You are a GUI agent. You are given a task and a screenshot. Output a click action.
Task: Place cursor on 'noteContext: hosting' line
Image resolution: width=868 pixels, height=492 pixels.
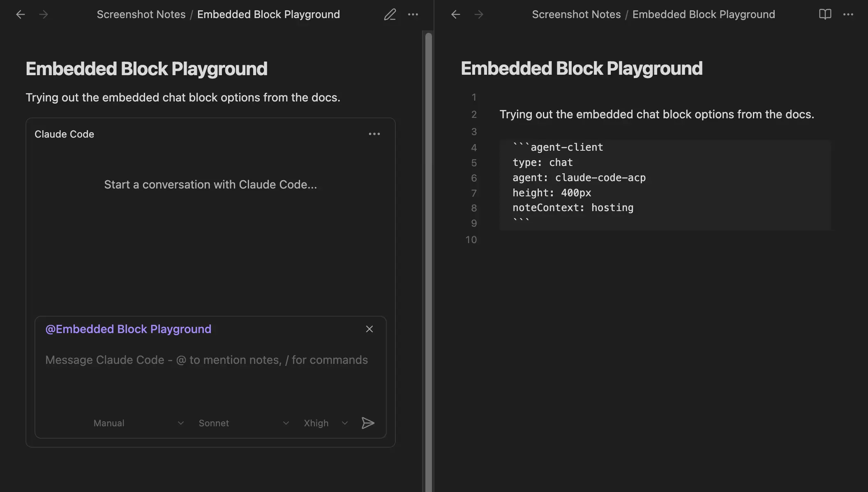pyautogui.click(x=573, y=208)
